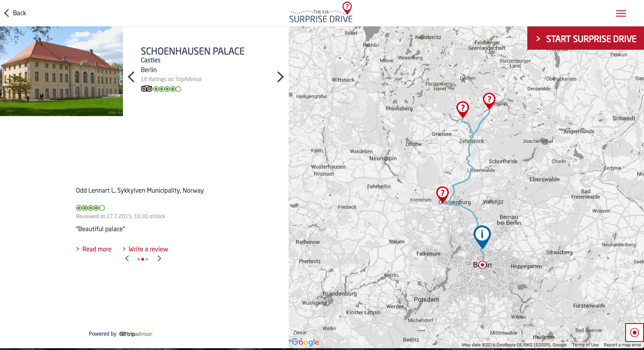Image resolution: width=644 pixels, height=350 pixels.
Task: Click the tripadvisor logo in Powered by footer
Action: (x=136, y=334)
